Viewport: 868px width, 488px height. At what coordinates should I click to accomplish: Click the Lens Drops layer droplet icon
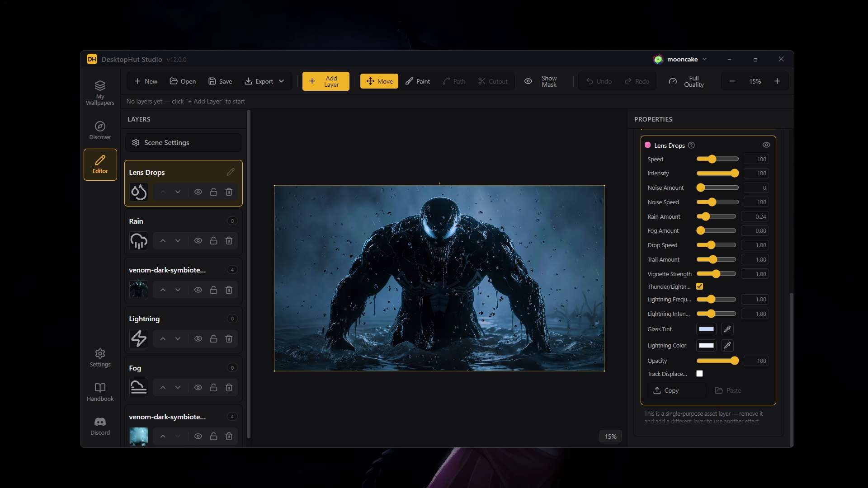139,192
